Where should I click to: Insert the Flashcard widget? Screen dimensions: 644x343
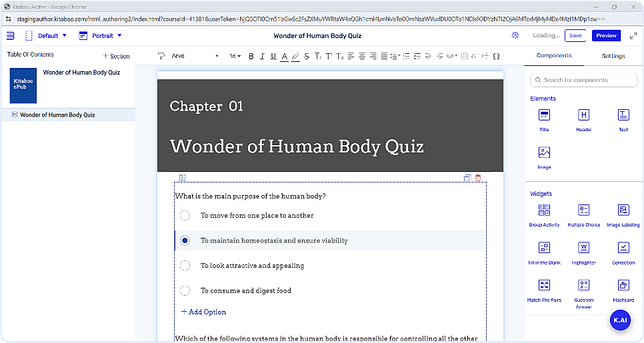623,289
